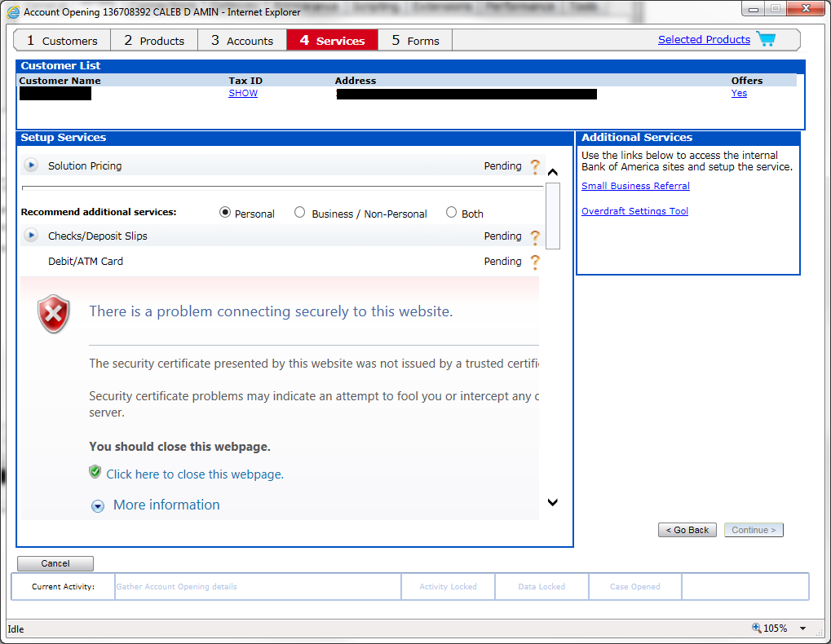831x644 pixels.
Task: Click the Additional Services pane header
Action: point(688,138)
